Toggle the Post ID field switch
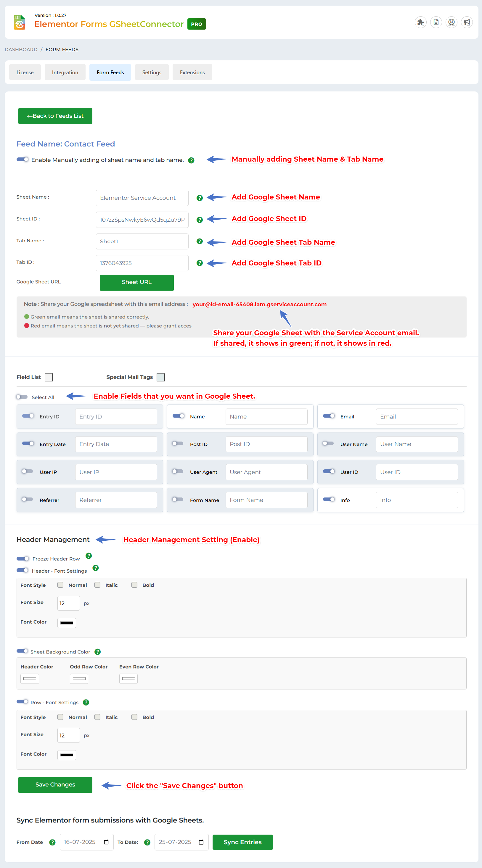 click(178, 443)
